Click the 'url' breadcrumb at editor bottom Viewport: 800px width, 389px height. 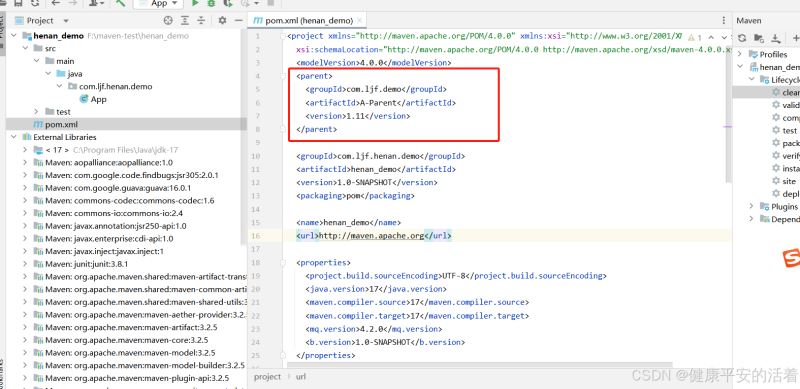(301, 377)
